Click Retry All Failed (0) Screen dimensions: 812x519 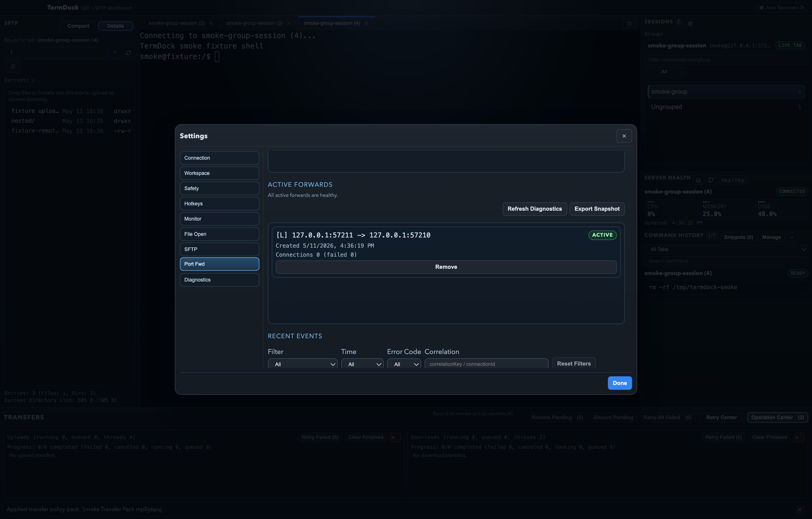(x=667, y=417)
